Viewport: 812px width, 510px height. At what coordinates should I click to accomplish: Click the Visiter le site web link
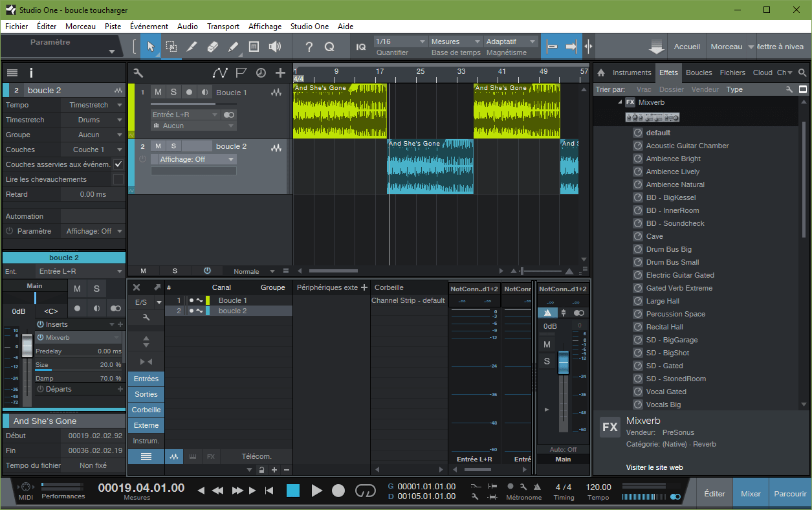pyautogui.click(x=654, y=467)
